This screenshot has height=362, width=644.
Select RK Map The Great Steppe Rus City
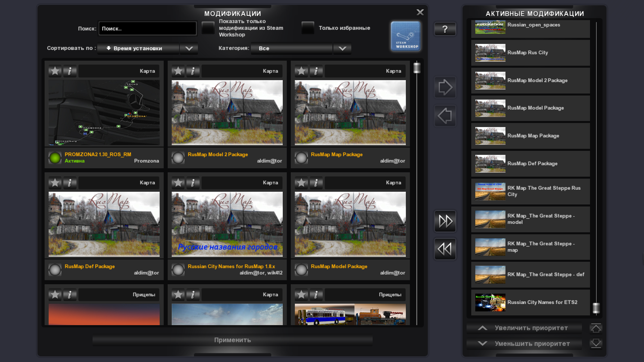pos(530,191)
